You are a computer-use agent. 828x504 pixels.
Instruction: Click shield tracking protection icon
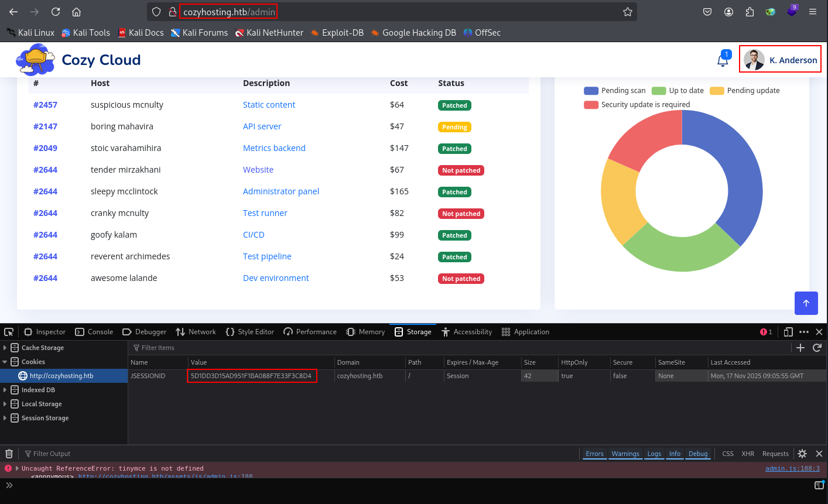[156, 12]
